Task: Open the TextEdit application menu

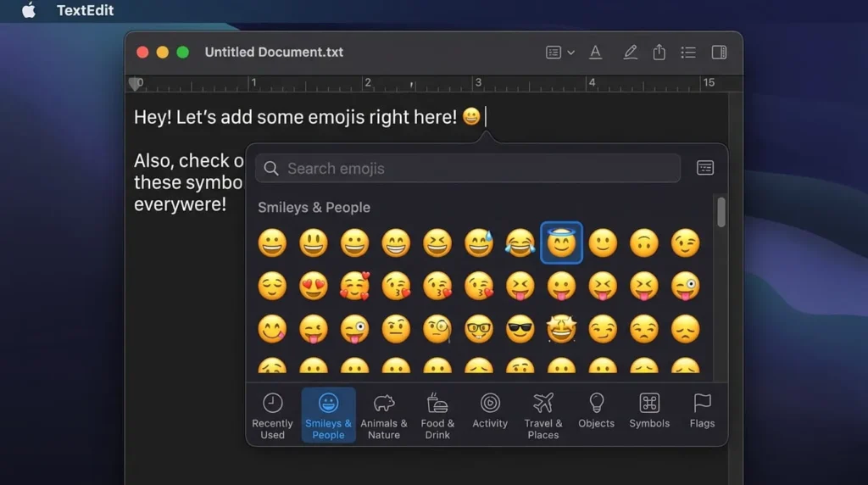Action: click(86, 10)
